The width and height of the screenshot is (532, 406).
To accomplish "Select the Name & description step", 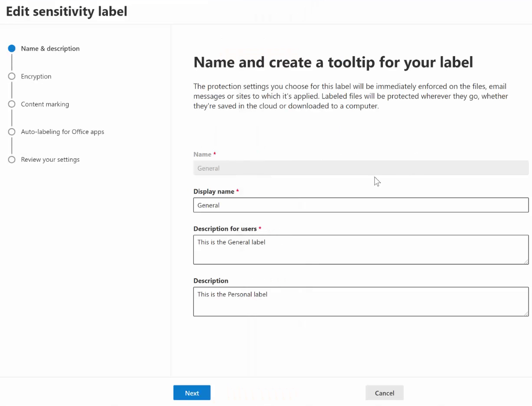I will [x=50, y=49].
